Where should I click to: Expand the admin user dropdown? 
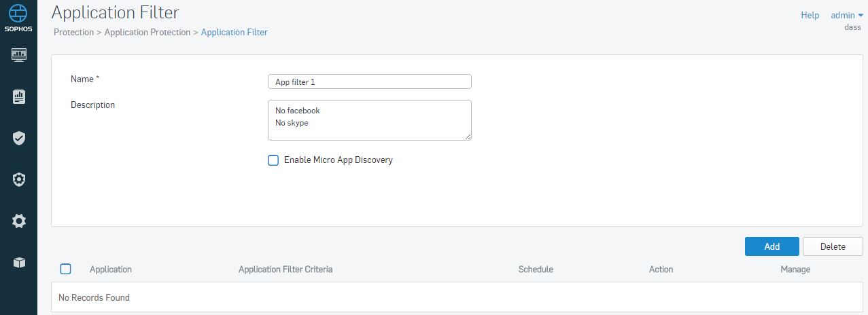pos(846,15)
